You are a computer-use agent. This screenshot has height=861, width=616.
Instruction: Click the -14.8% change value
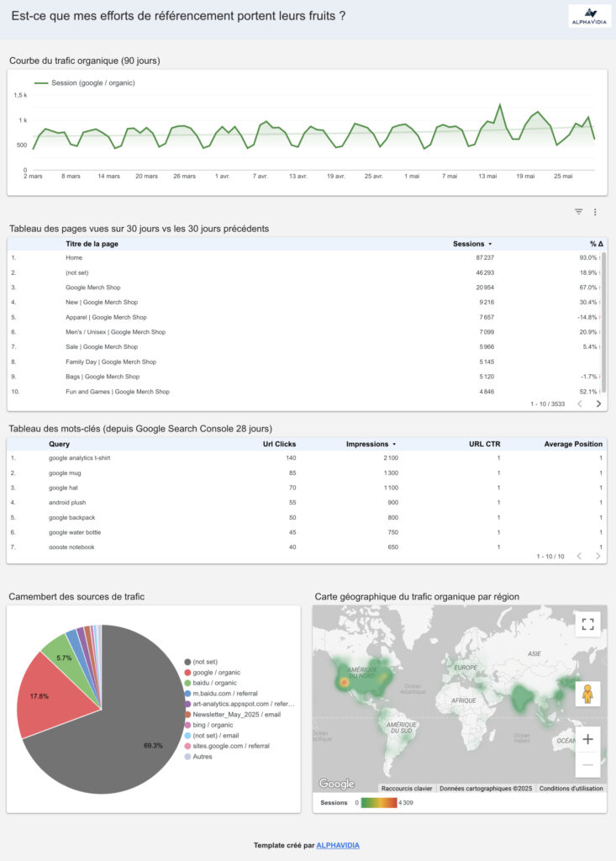[x=587, y=317]
